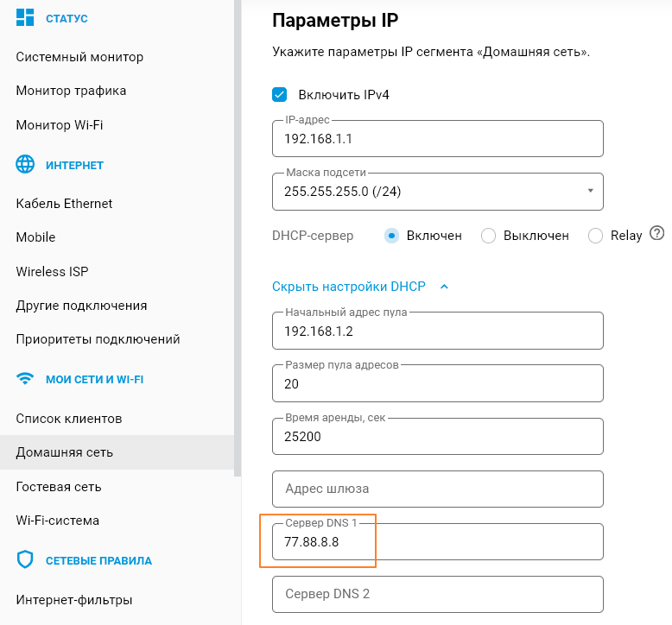This screenshot has height=625, width=672.
Task: Collapse DHCP settings with the chevron arrow
Action: click(444, 287)
